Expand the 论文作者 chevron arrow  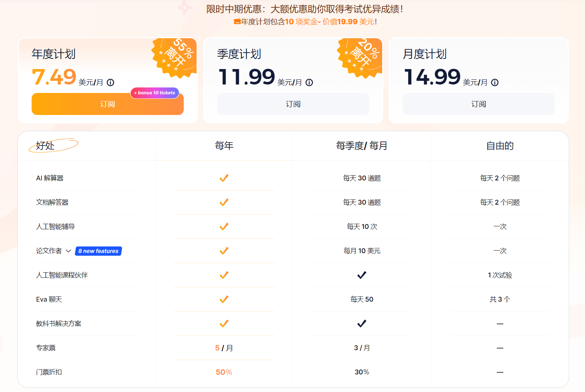click(x=68, y=251)
